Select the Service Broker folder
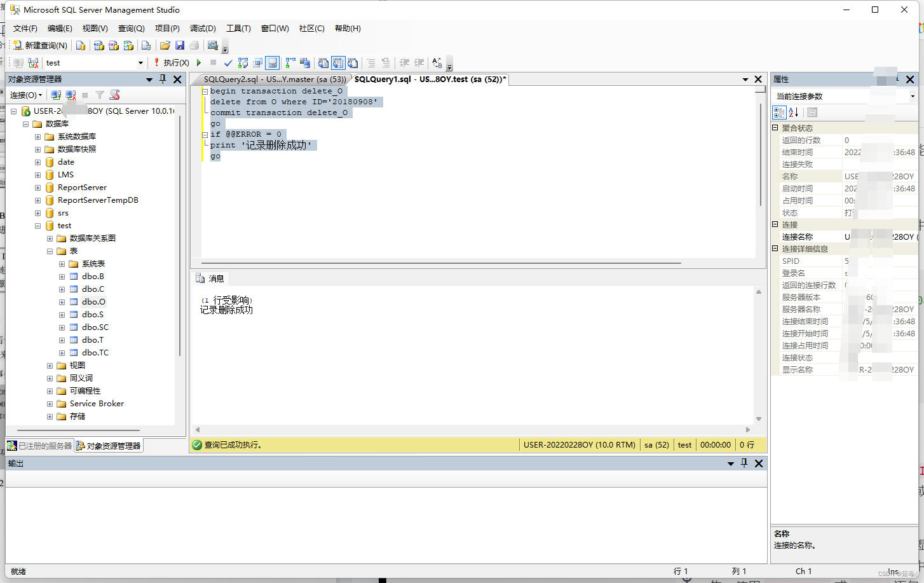 (97, 404)
